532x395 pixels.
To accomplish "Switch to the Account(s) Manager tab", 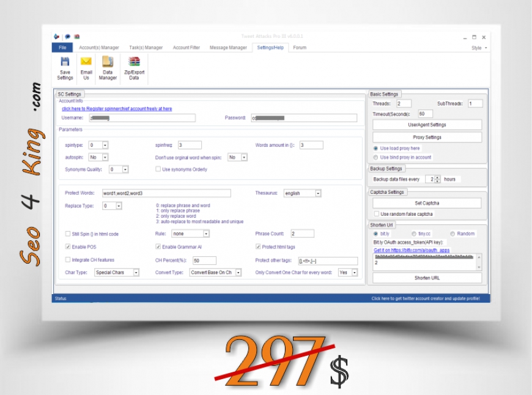I will [x=98, y=48].
